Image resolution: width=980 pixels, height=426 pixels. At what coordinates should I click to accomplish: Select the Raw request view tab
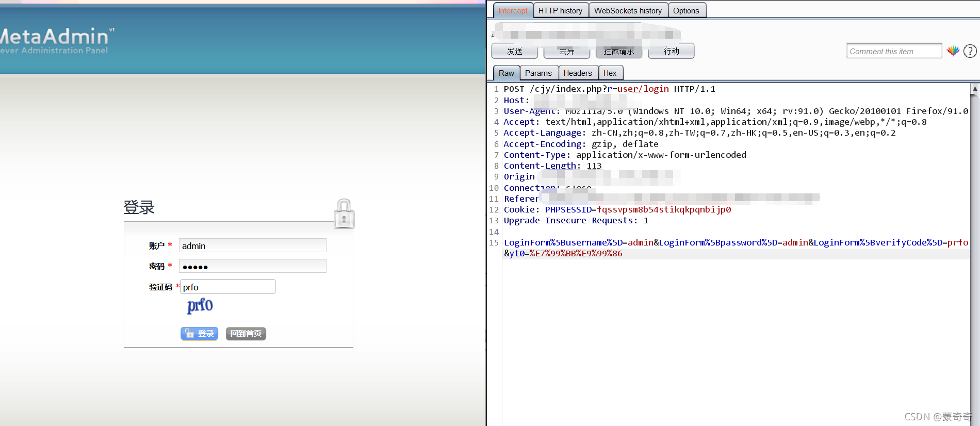506,73
